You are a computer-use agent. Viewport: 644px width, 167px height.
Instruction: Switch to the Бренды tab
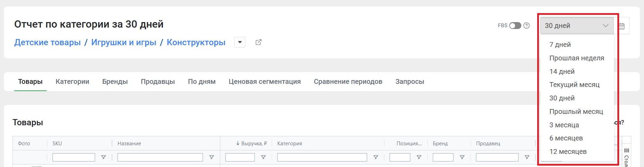[115, 82]
